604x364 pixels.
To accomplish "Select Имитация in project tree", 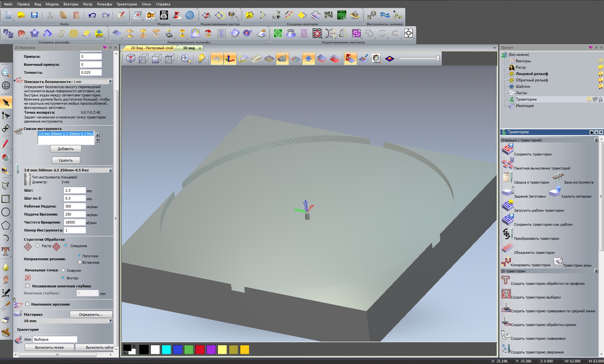I will tap(524, 106).
